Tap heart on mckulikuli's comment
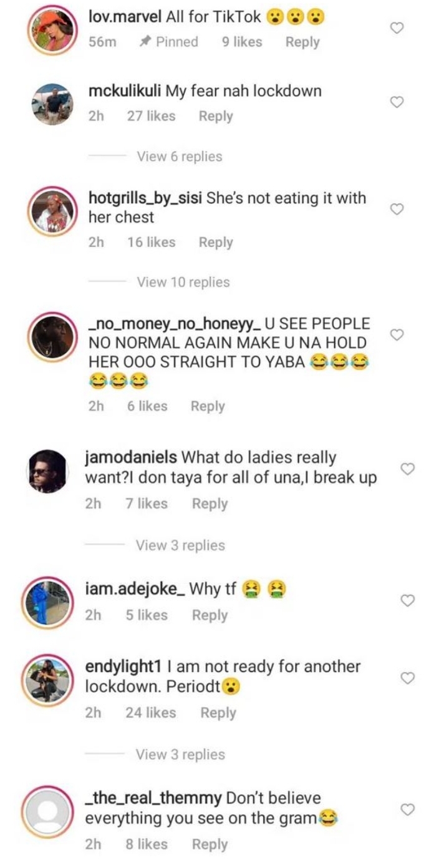The width and height of the screenshot is (439, 868). (397, 102)
